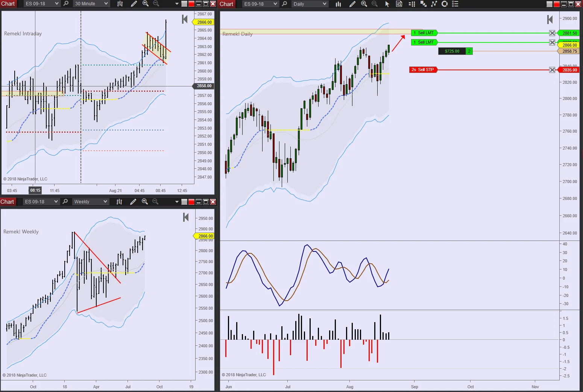Select the 2s Sell STP order flag

click(x=424, y=70)
